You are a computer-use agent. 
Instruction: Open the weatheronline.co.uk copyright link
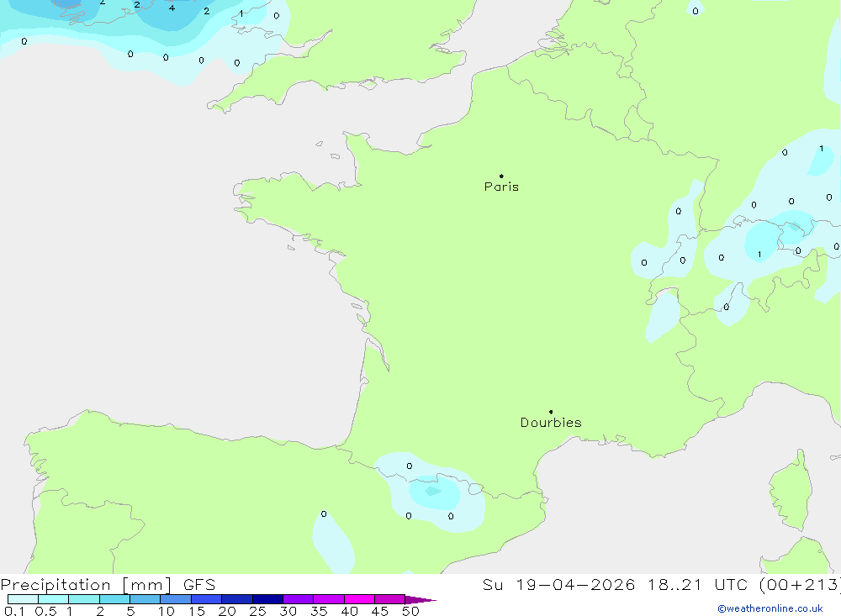770,608
